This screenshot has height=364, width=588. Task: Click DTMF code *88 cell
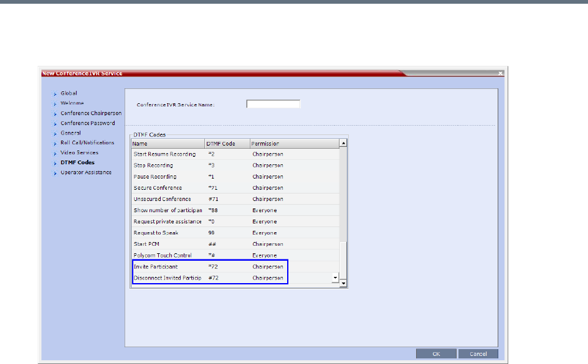(213, 210)
